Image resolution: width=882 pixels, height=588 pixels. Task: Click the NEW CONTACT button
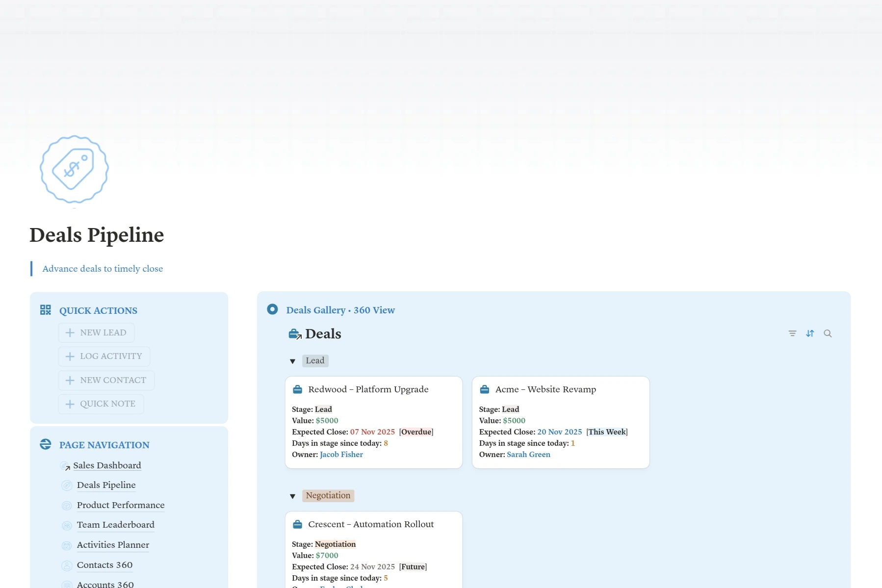(x=106, y=381)
